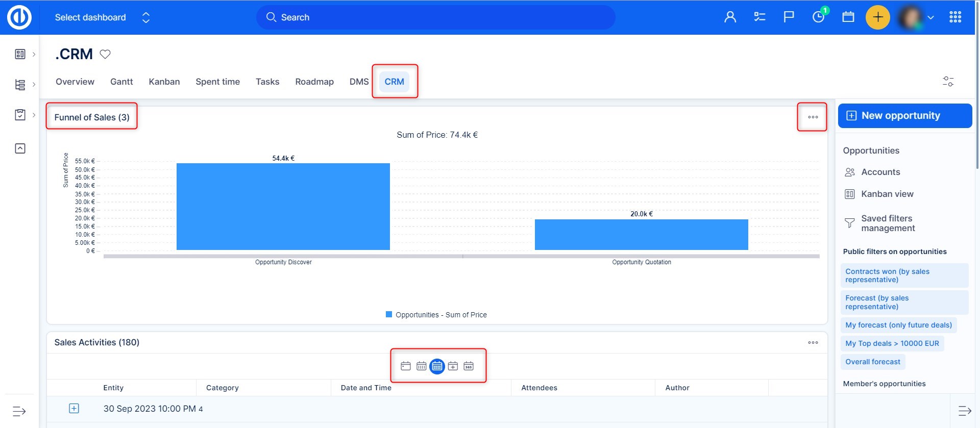Open page settings sliders icon
The width and height of the screenshot is (980, 428).
click(948, 82)
